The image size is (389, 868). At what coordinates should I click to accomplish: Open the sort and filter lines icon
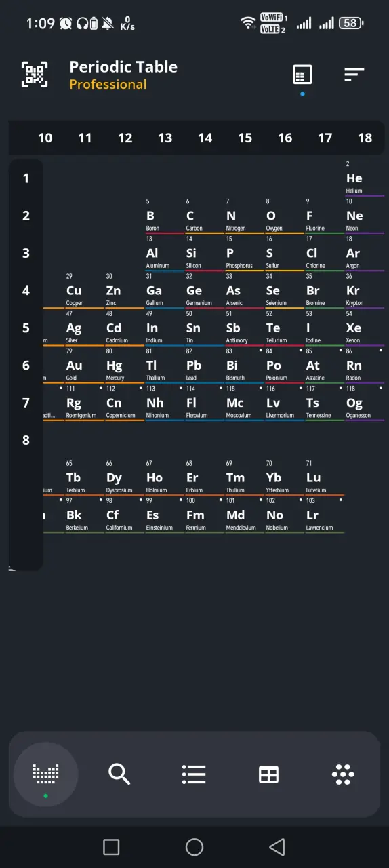click(x=354, y=75)
